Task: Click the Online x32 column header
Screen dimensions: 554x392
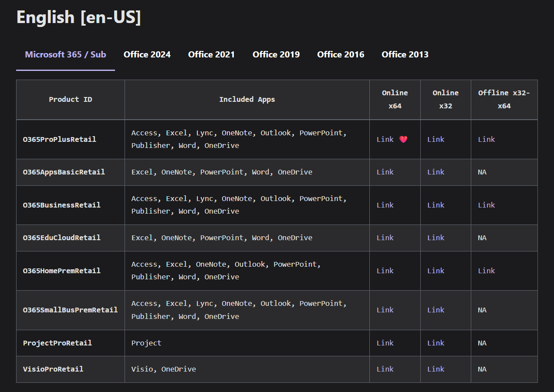Action: tap(446, 99)
